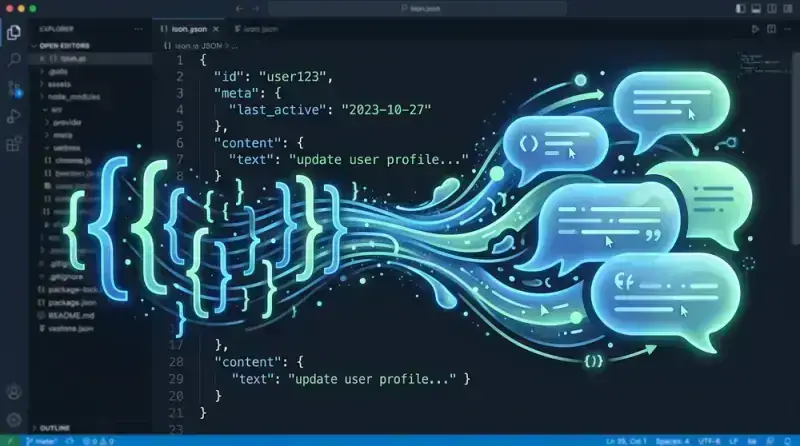The height and width of the screenshot is (446, 800).
Task: Switch to the first json.json tab
Action: [x=190, y=29]
